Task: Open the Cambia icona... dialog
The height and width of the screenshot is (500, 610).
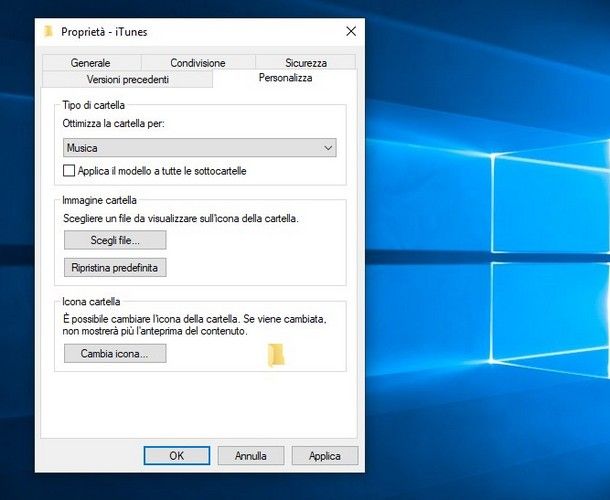Action: [x=115, y=353]
